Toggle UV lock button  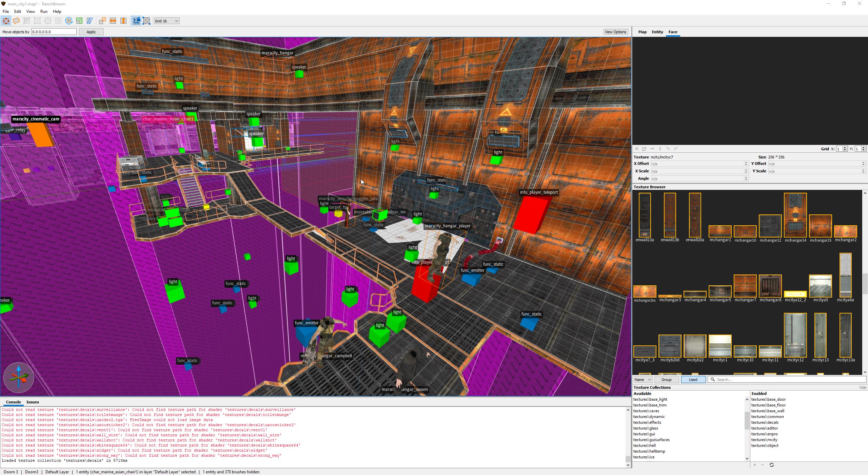coord(146,21)
